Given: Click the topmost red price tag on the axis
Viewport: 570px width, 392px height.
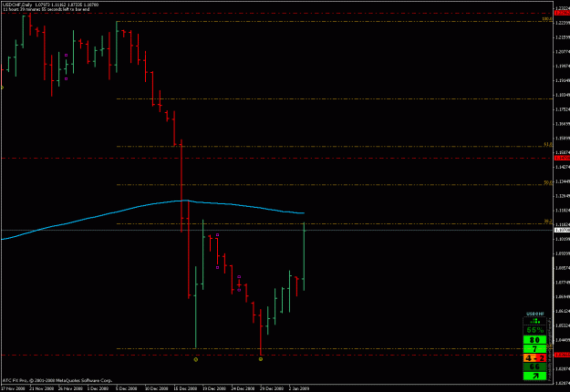Looking at the screenshot, I should [x=562, y=13].
